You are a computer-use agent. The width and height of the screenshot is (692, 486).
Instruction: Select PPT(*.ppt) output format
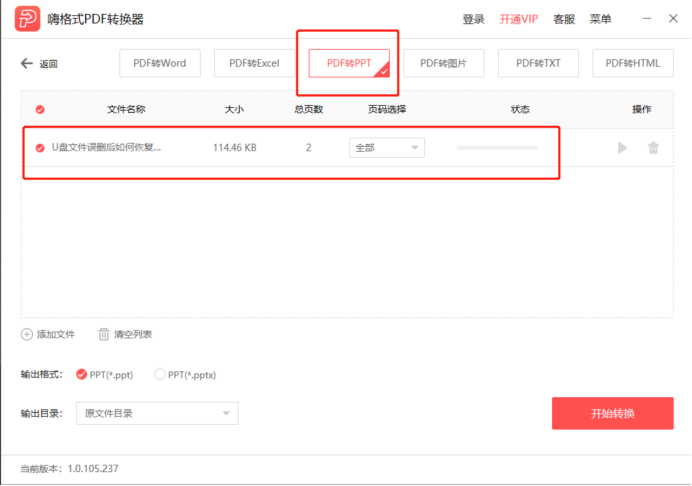tap(81, 374)
